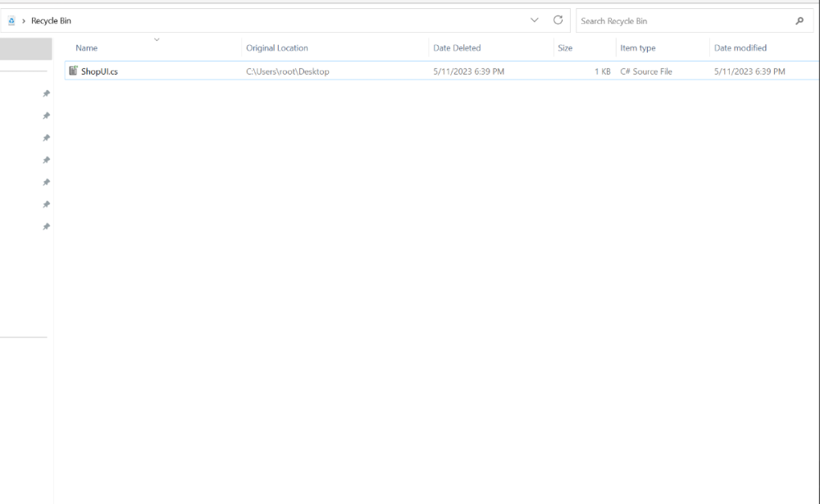Sort by Size column header
Viewport: 820px width, 504px height.
(565, 48)
